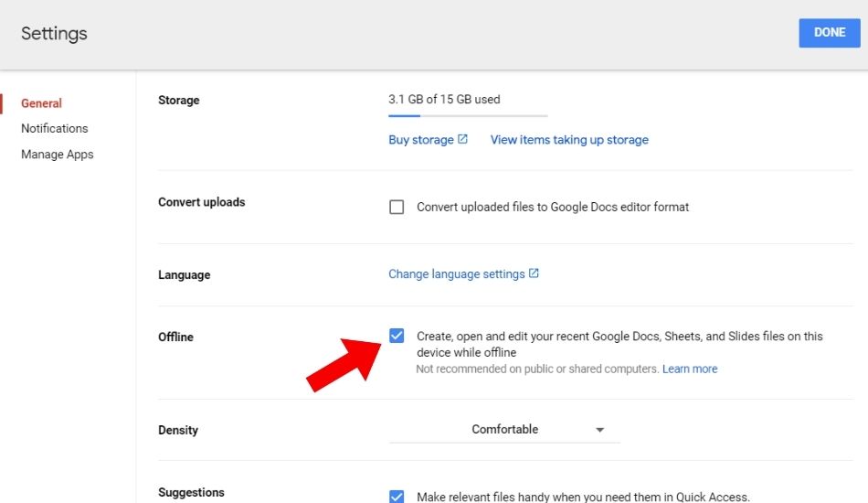Click the Language section label

coord(185,275)
